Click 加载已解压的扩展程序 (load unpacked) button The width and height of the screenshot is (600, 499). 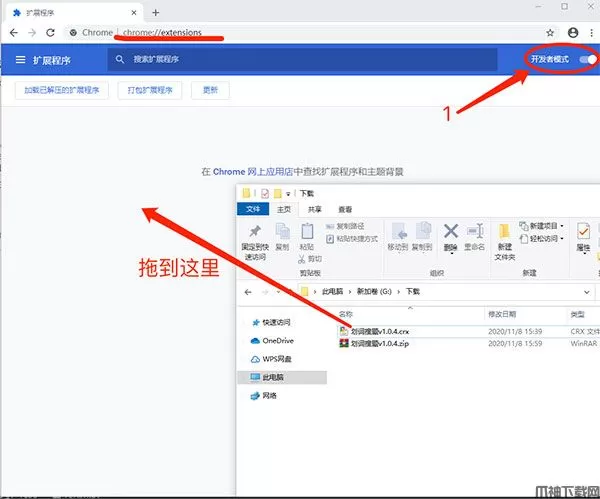(x=62, y=90)
